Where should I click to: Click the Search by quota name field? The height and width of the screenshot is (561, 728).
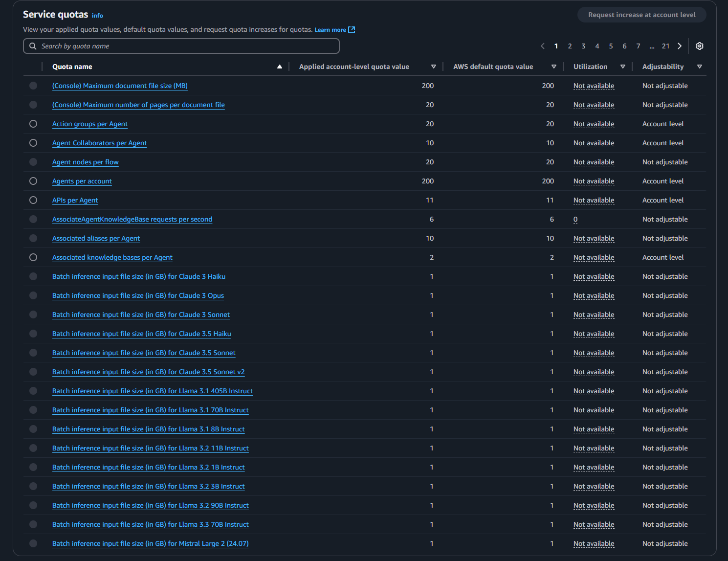[181, 46]
